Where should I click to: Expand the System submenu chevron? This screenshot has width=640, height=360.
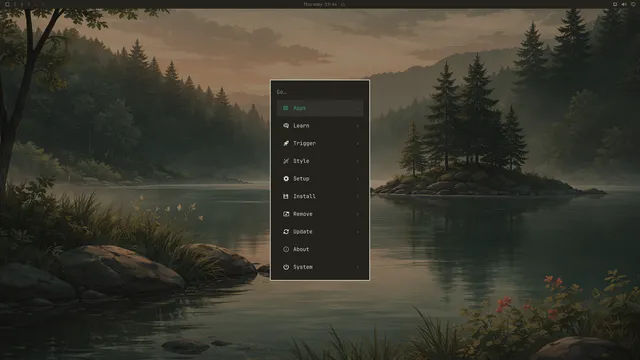click(x=358, y=267)
